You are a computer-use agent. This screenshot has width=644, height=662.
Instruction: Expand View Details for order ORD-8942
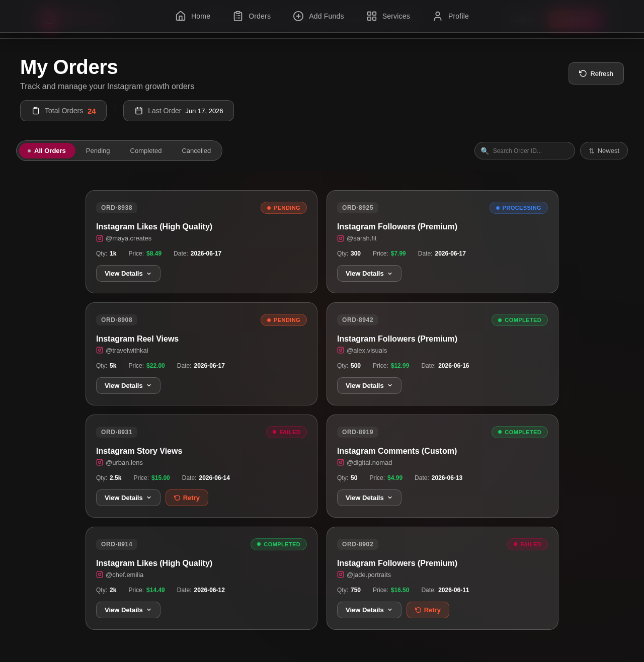(x=369, y=386)
